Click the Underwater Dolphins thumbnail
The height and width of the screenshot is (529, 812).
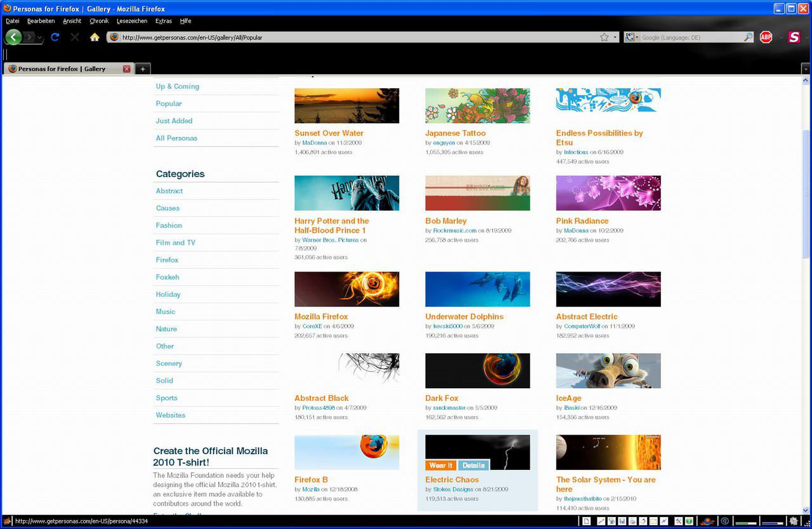pos(478,289)
